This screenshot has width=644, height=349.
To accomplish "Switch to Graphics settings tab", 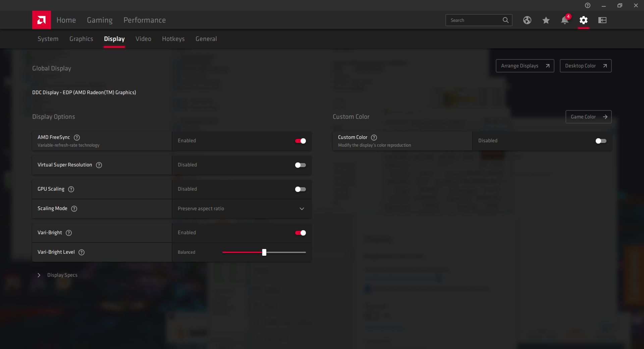I will [x=81, y=39].
